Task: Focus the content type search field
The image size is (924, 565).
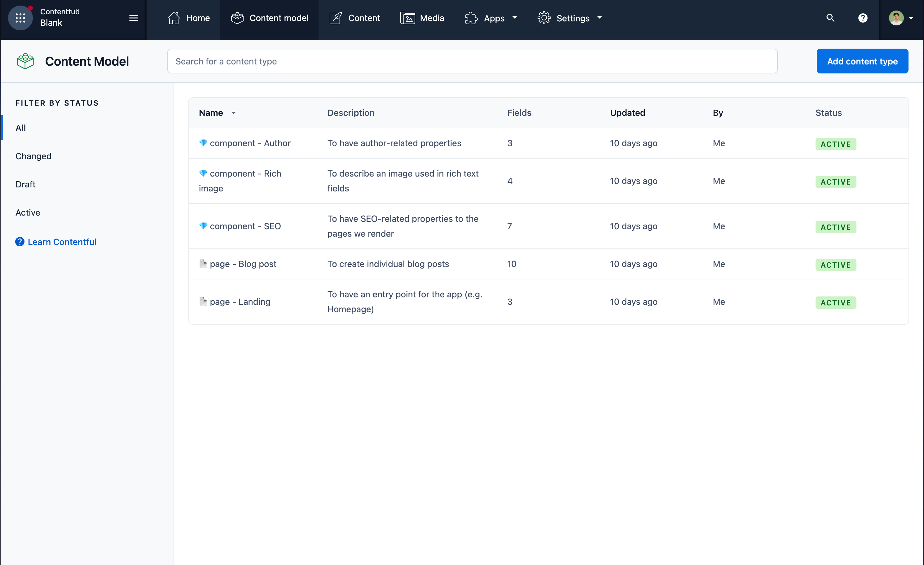Action: [472, 61]
